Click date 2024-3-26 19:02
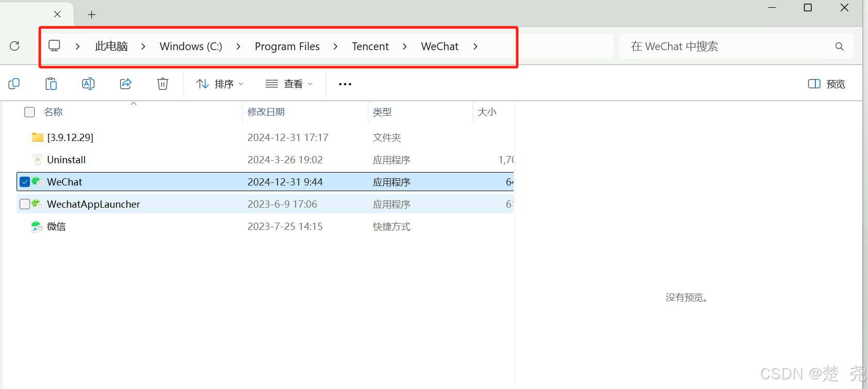 click(285, 160)
